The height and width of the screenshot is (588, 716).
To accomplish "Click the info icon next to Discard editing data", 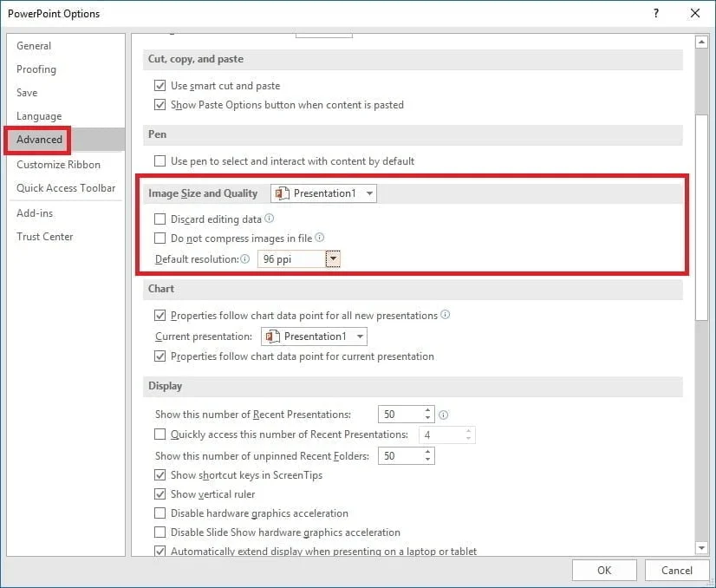I will pos(270,217).
